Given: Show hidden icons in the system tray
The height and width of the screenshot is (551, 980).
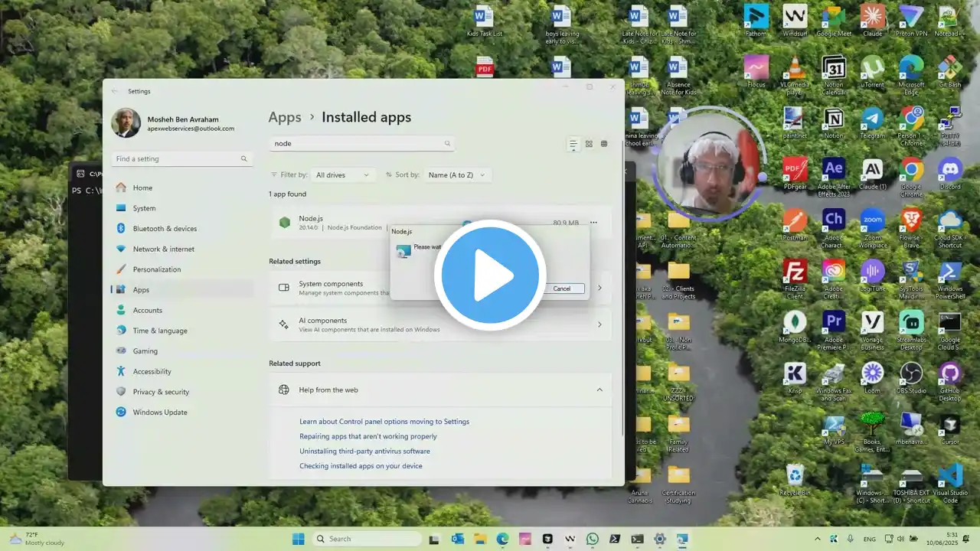Looking at the screenshot, I should pyautogui.click(x=817, y=539).
